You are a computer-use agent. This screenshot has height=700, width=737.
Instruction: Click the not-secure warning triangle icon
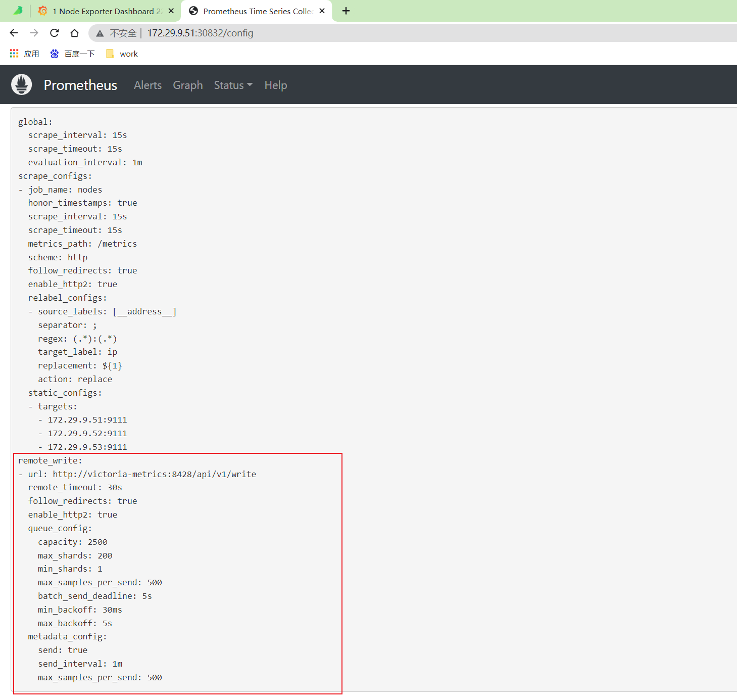tap(100, 33)
